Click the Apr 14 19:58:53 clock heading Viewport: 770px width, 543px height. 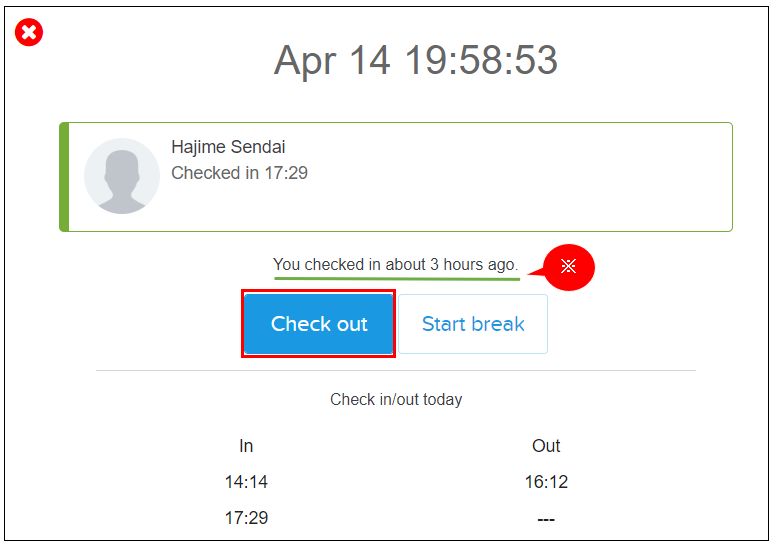tap(415, 61)
